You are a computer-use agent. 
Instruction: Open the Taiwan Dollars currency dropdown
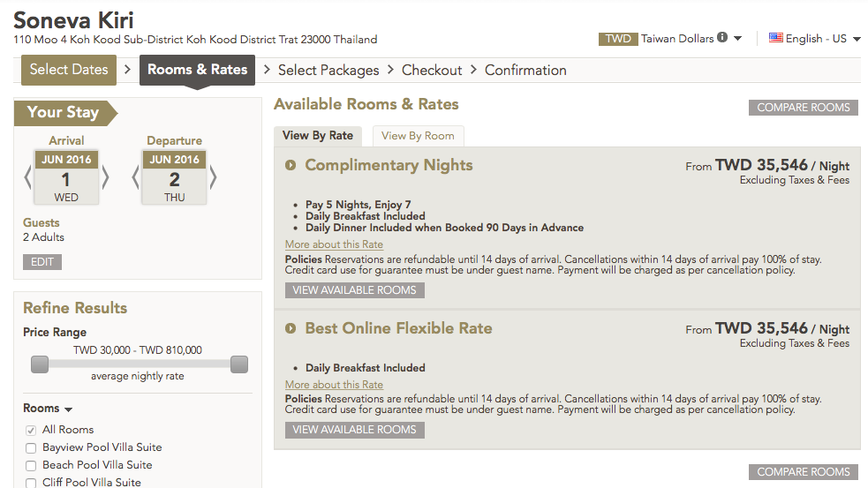coord(737,39)
